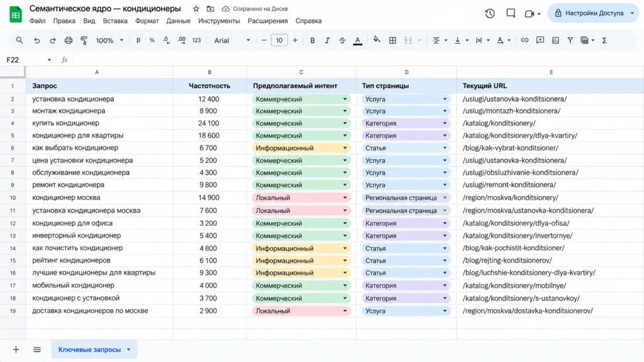Image resolution: width=644 pixels, height=362 pixels.
Task: Click the Sheets home logo
Action: point(16,14)
